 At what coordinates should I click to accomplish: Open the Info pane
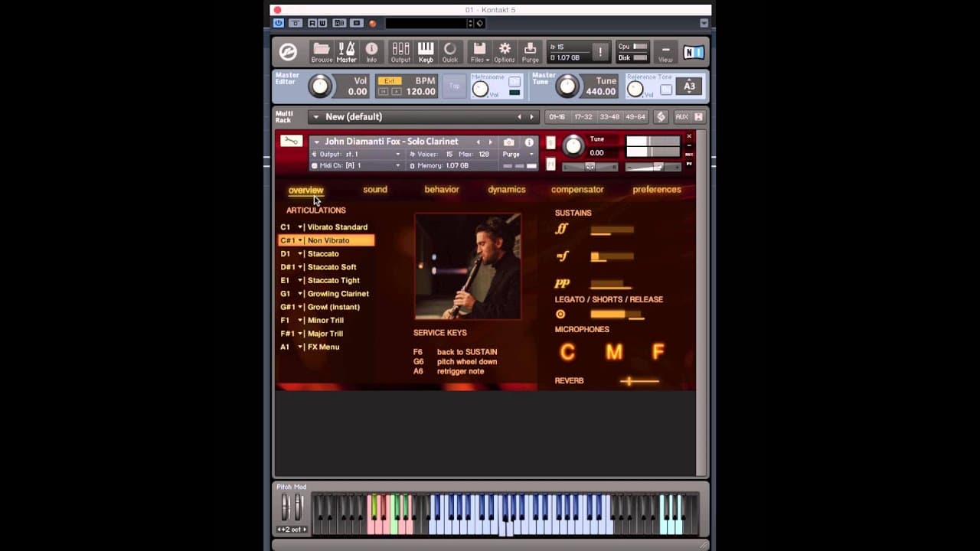[371, 52]
